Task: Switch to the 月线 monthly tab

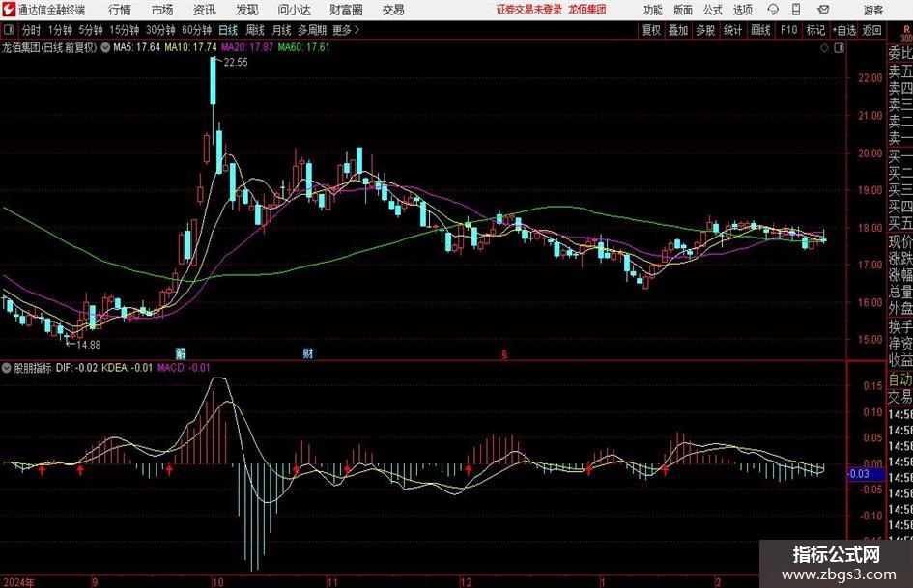Action: point(281,30)
